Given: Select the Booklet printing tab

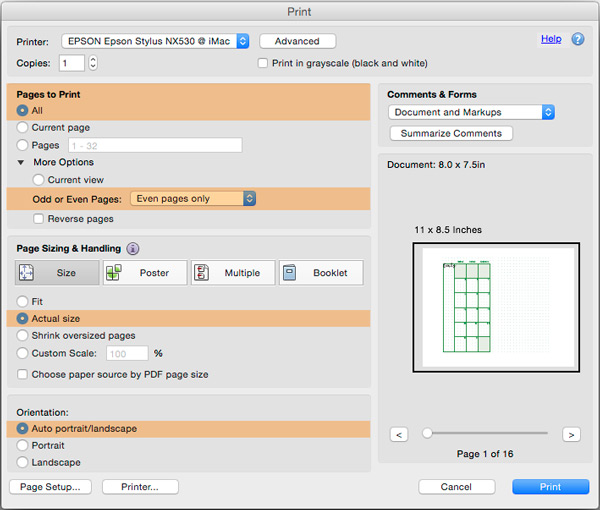Looking at the screenshot, I should pyautogui.click(x=321, y=273).
